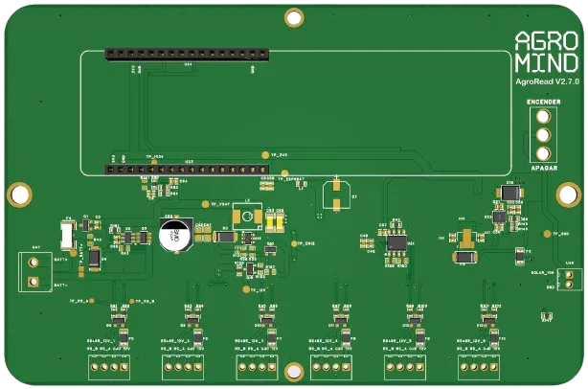This screenshot has width=588, height=389.
Task: Click the BATT+ terminal pad
Action: click(x=34, y=262)
